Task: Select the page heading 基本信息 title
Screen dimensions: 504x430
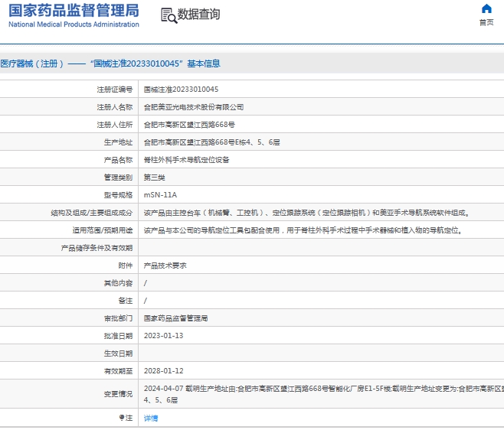Action: click(110, 64)
